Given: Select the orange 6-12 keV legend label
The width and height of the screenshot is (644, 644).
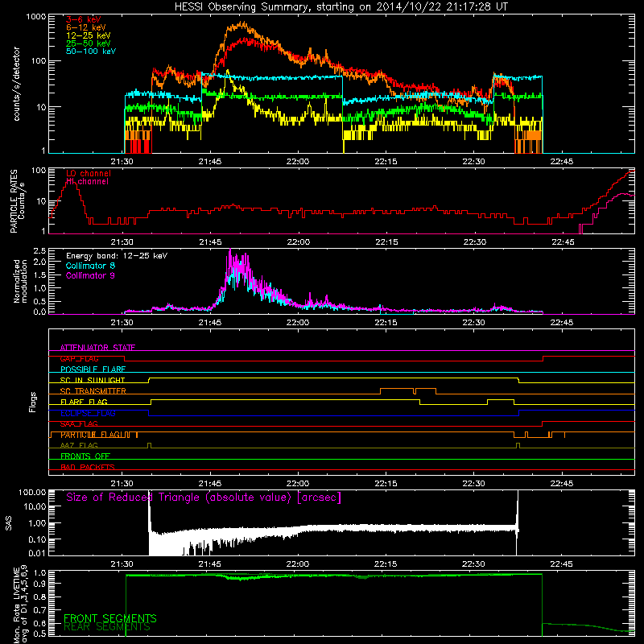Looking at the screenshot, I should pyautogui.click(x=86, y=27).
